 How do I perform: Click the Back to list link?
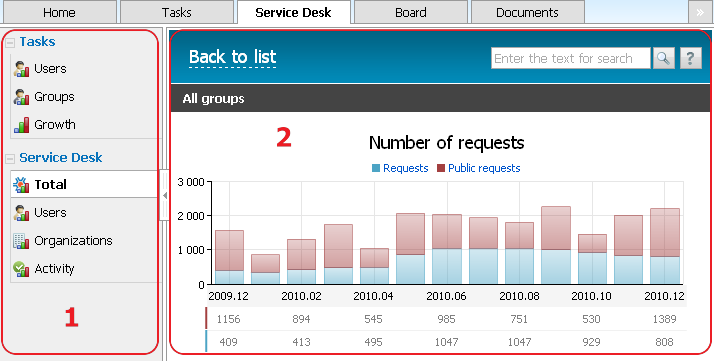[232, 57]
